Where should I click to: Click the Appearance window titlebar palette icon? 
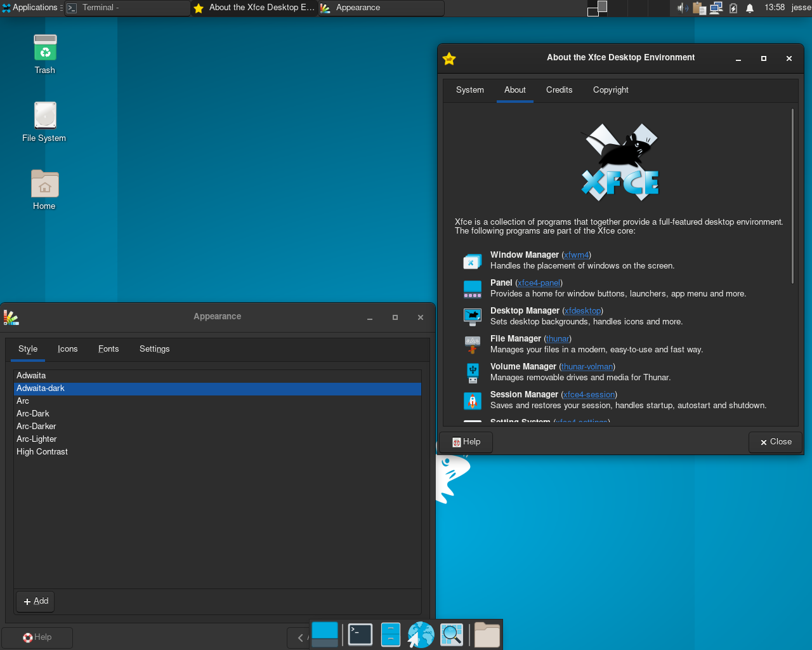[x=11, y=317]
